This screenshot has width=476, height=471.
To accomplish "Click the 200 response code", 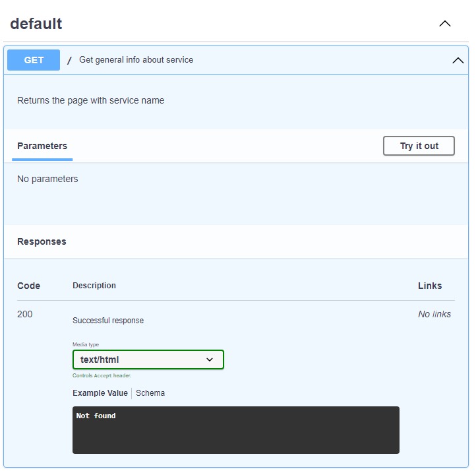I will click(25, 314).
